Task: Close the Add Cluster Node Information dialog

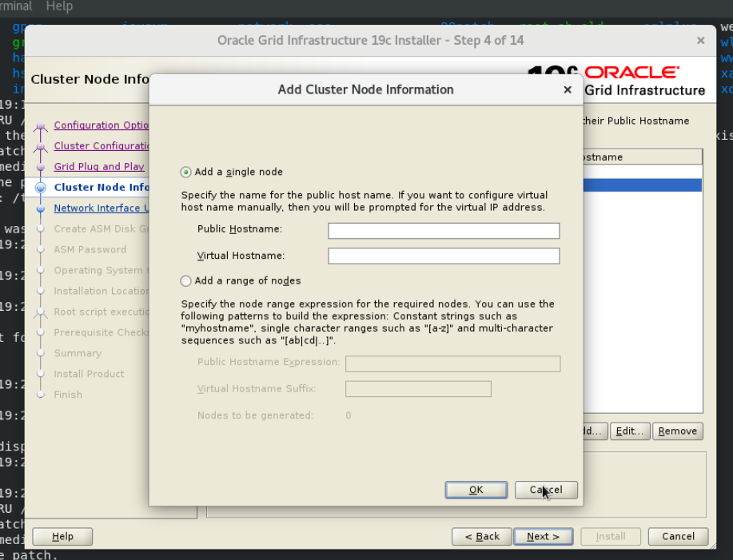Action: (568, 89)
